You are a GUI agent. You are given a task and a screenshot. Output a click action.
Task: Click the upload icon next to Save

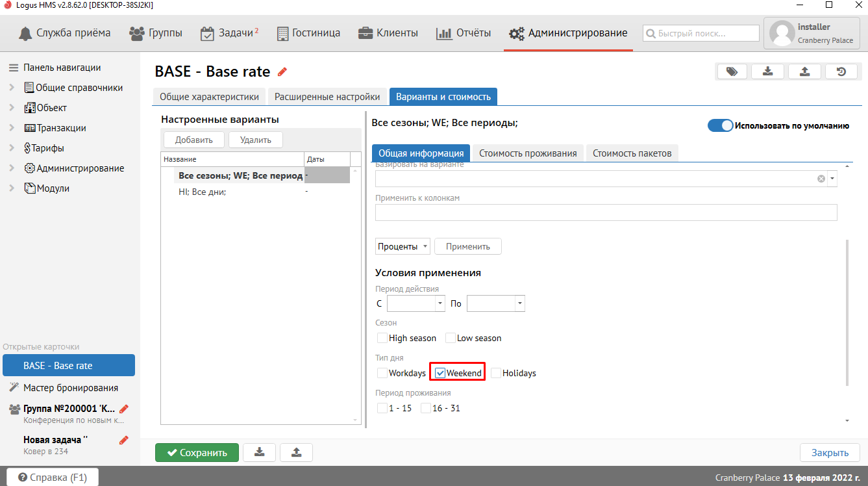(x=297, y=452)
